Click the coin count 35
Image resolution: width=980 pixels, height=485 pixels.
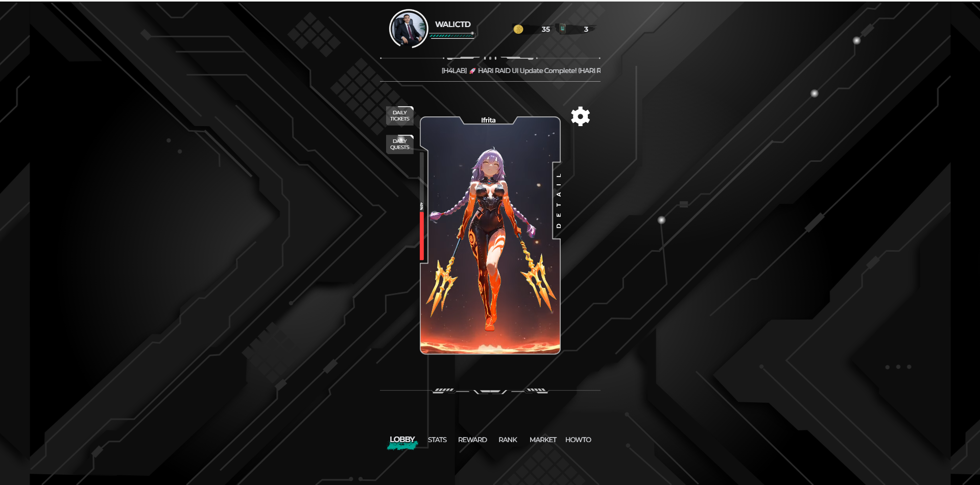pos(545,29)
